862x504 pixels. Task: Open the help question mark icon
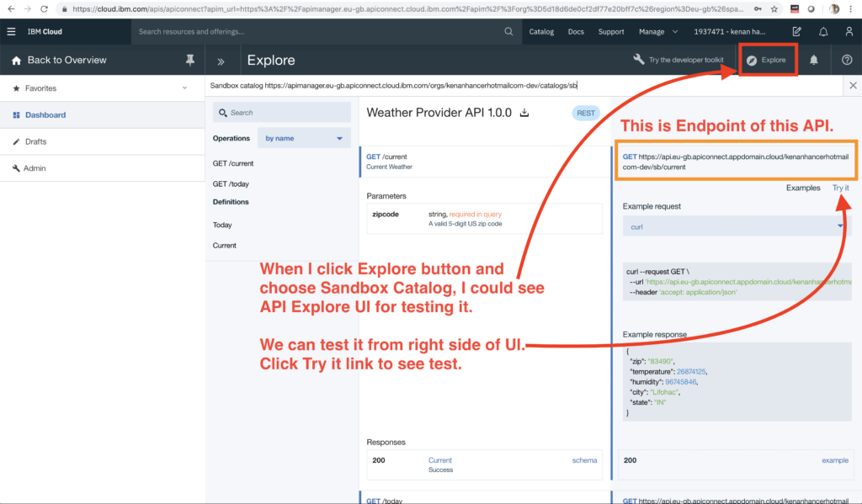click(847, 60)
